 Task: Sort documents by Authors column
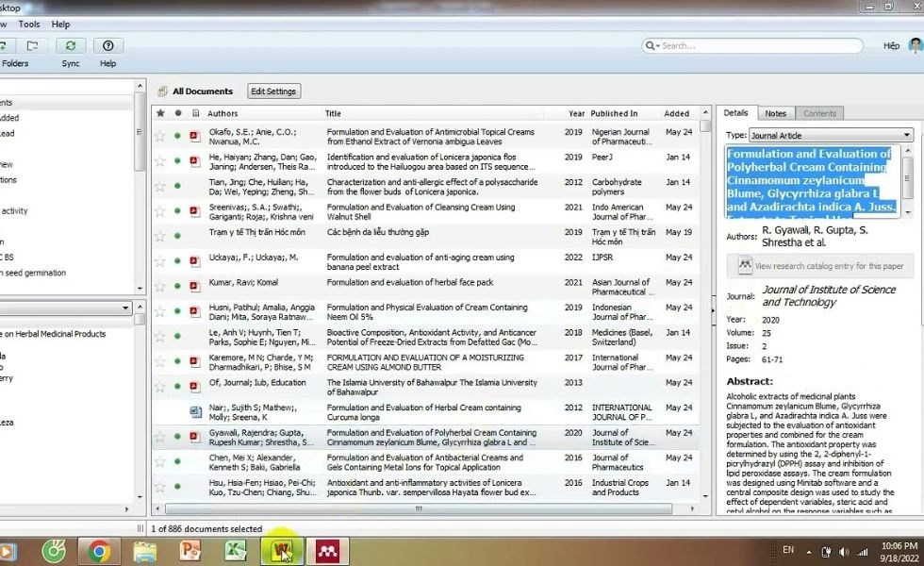pyautogui.click(x=223, y=113)
